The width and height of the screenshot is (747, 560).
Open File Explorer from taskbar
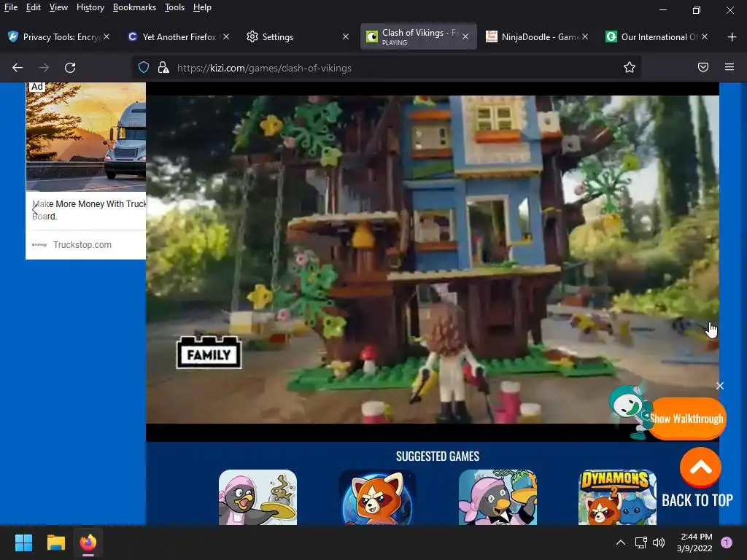tap(55, 542)
